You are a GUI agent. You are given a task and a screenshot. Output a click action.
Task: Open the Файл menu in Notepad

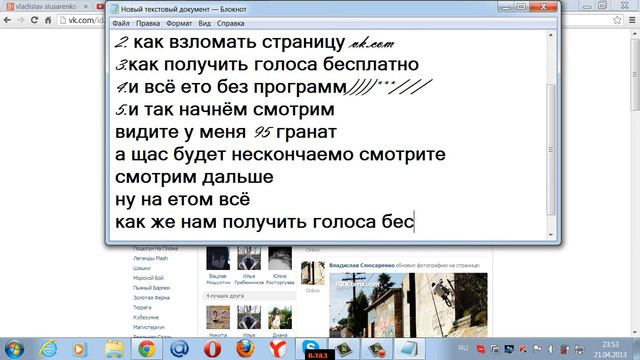pyautogui.click(x=121, y=24)
